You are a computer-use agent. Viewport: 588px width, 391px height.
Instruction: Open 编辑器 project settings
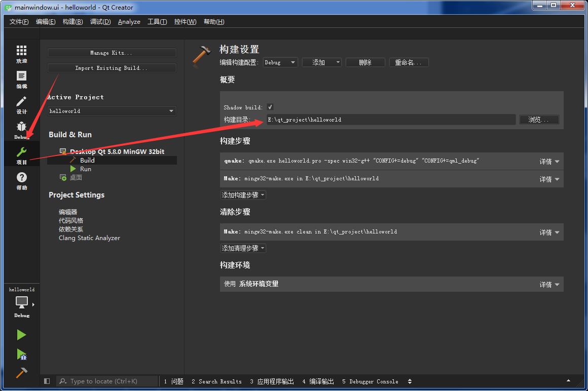(x=68, y=212)
